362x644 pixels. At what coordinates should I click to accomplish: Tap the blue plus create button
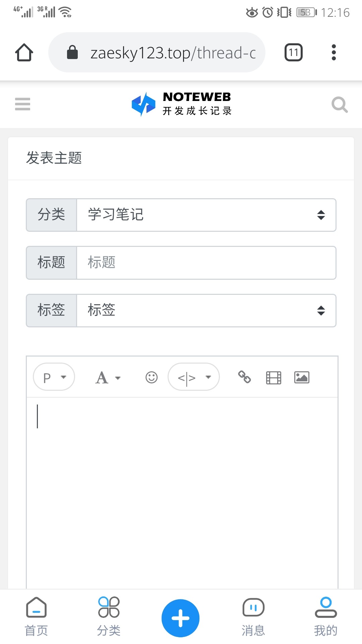tap(181, 618)
